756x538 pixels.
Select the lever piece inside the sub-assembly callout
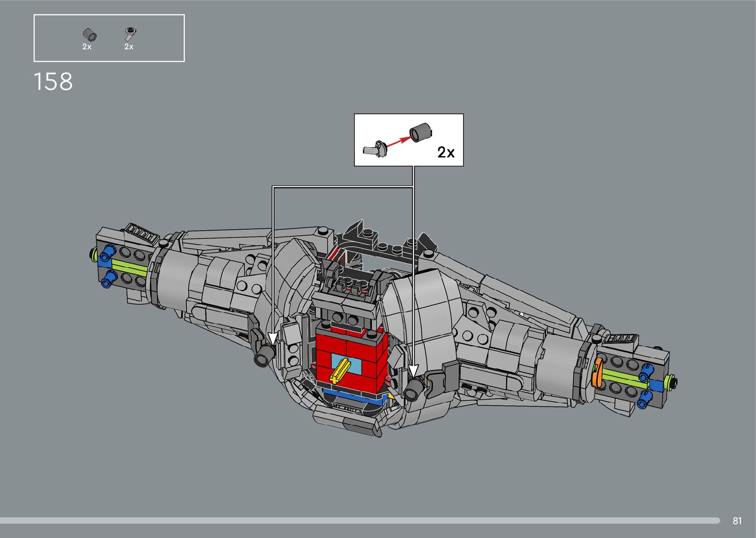375,148
